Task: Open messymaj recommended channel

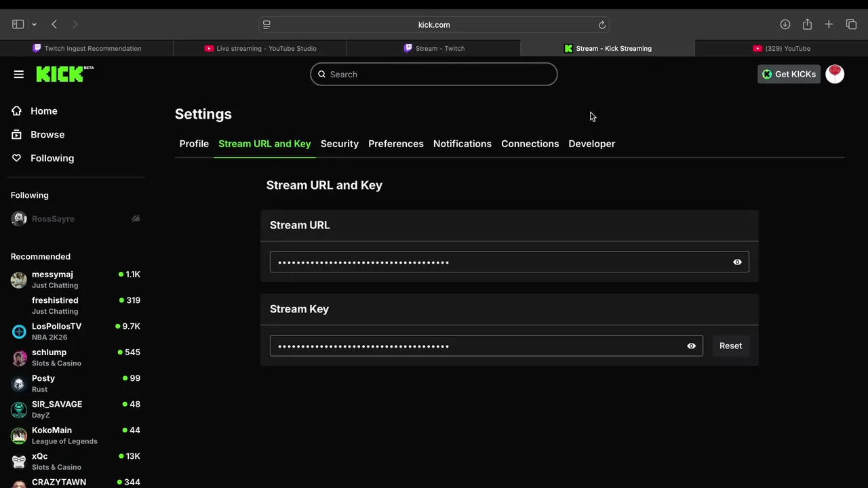Action: click(x=76, y=279)
